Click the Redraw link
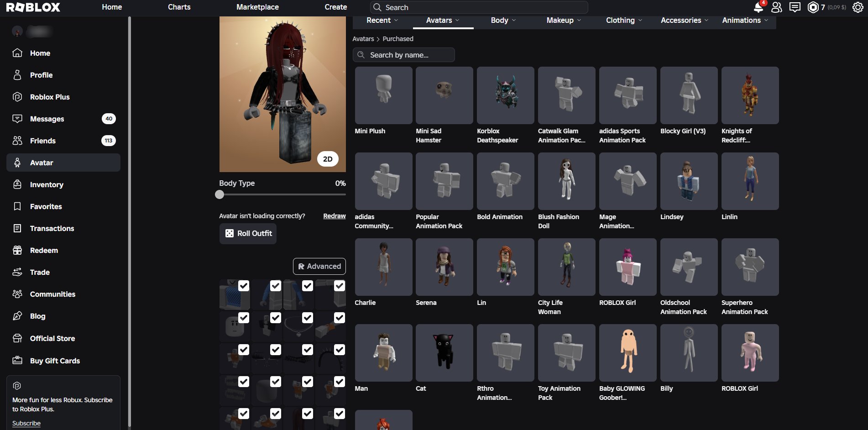 [x=335, y=216]
